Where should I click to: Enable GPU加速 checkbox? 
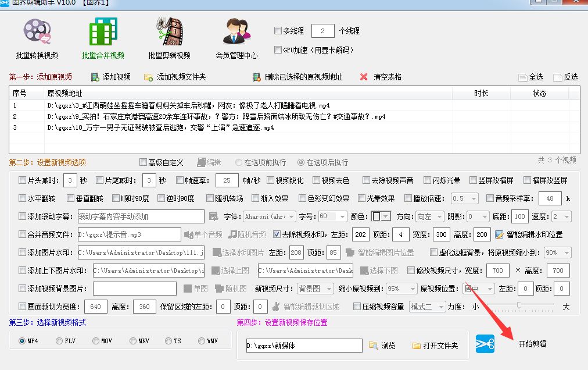pos(278,49)
